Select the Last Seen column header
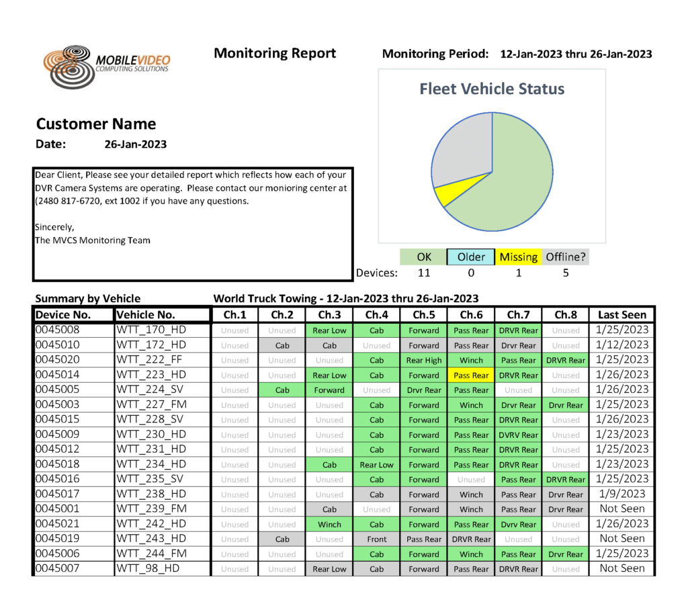Viewport: 688px width, 616px height. (x=621, y=314)
